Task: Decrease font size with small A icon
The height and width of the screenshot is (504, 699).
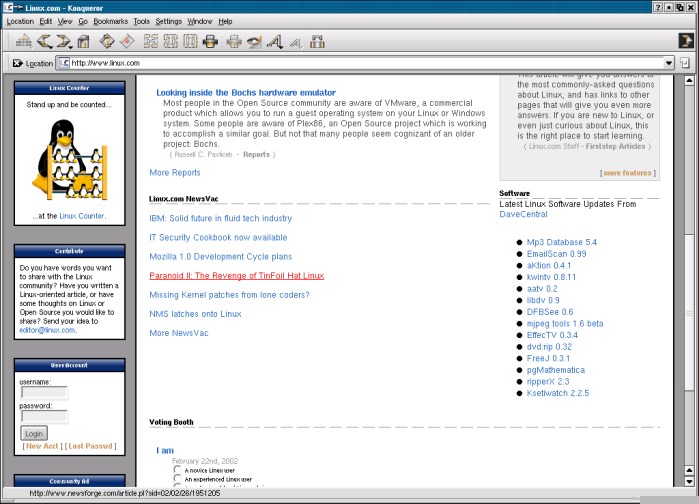Action: click(x=296, y=42)
